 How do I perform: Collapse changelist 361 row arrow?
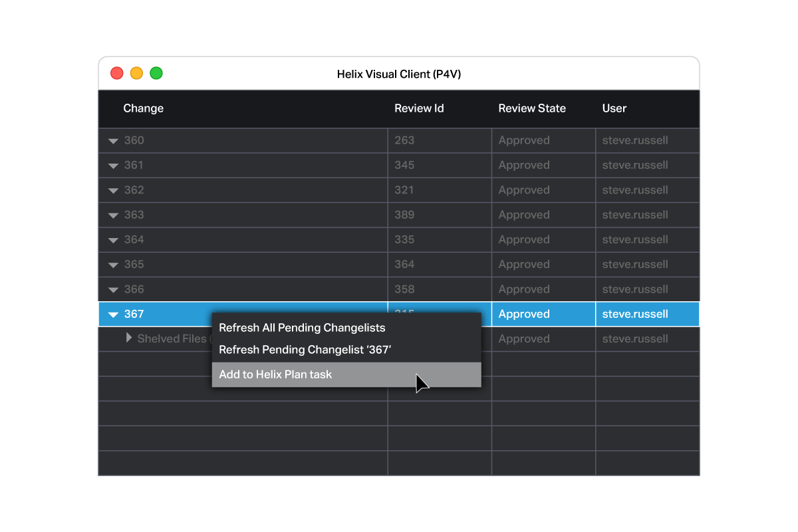[113, 166]
